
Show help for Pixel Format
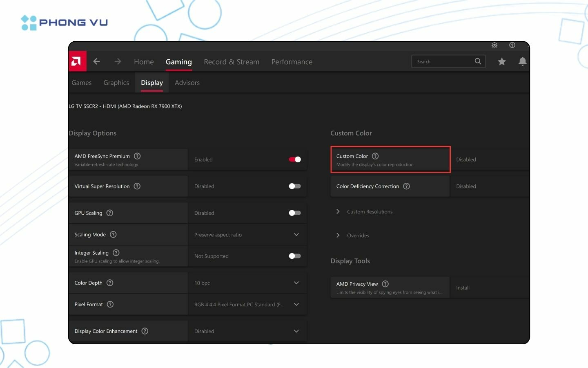(x=110, y=304)
